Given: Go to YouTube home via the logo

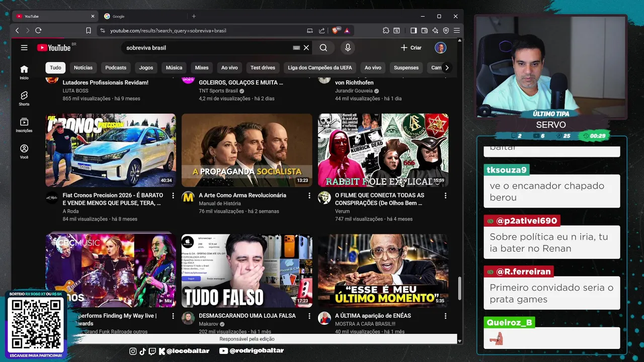Looking at the screenshot, I should tap(54, 48).
